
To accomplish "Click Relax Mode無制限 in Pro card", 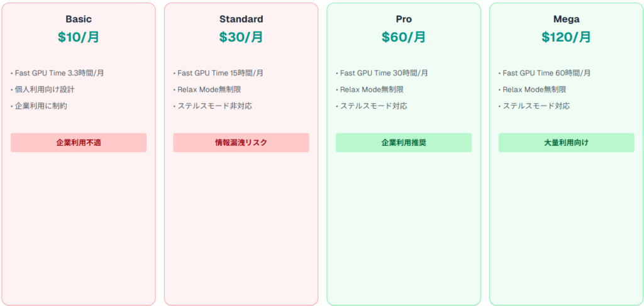I will [372, 89].
